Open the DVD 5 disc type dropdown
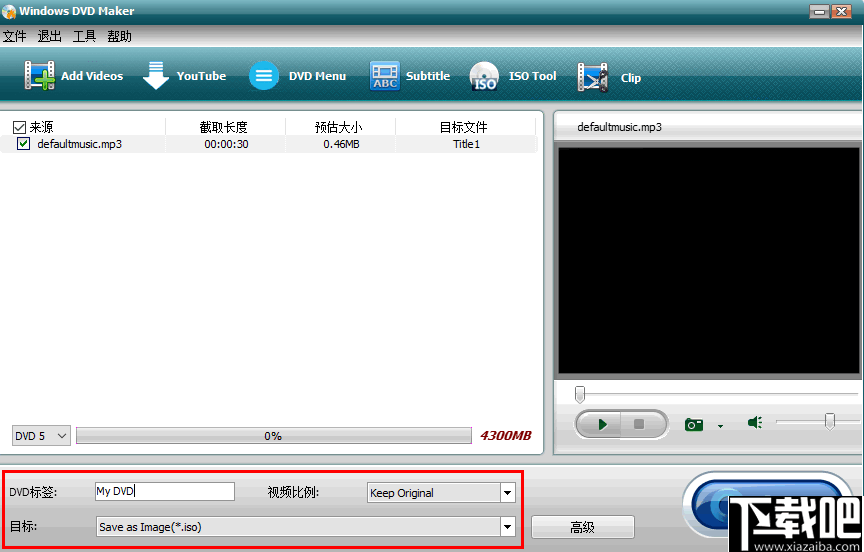 coord(41,436)
